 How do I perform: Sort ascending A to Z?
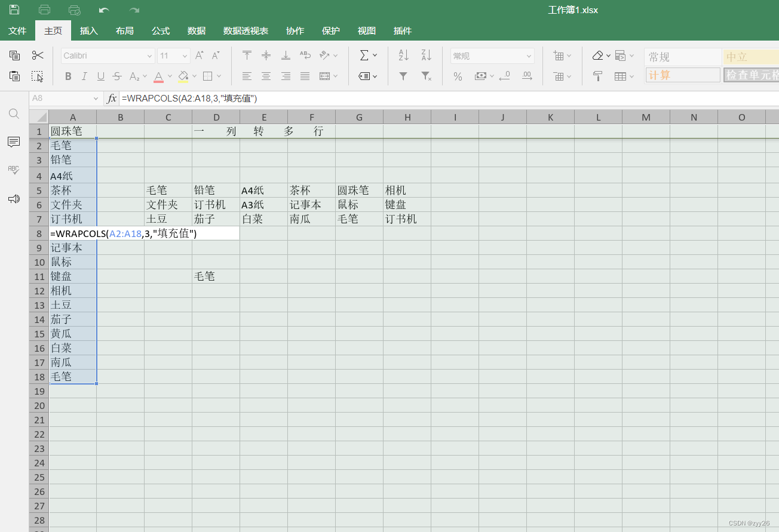coord(403,56)
